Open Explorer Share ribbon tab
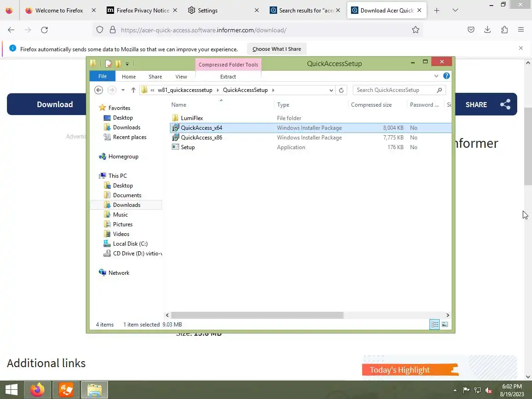 tap(155, 77)
